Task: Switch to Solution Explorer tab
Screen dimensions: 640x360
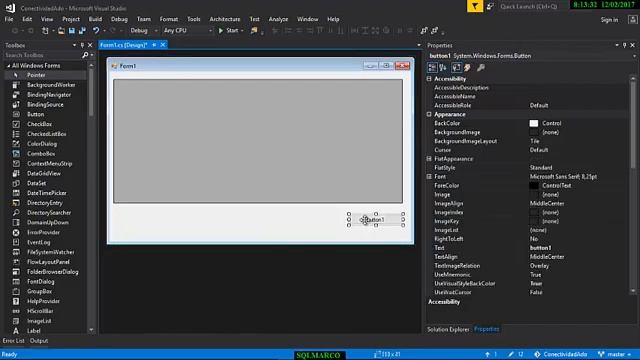Action: pyautogui.click(x=448, y=329)
